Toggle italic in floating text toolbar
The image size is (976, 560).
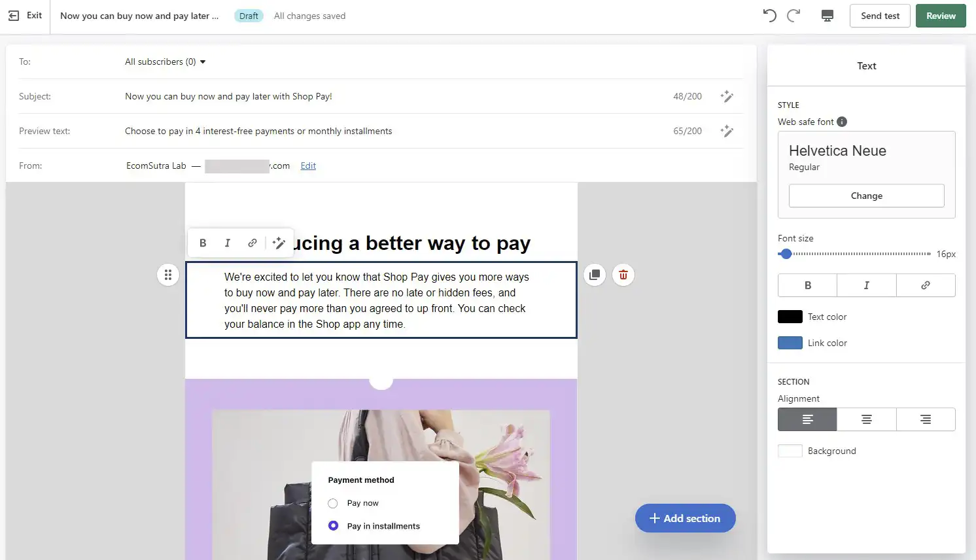tap(228, 243)
